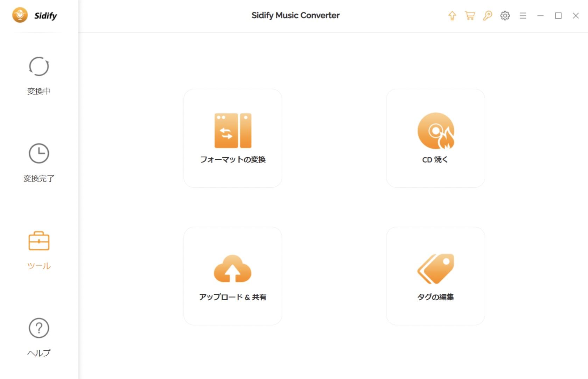Open the 変換中 (Converting) sidebar section
588x379 pixels.
39,76
